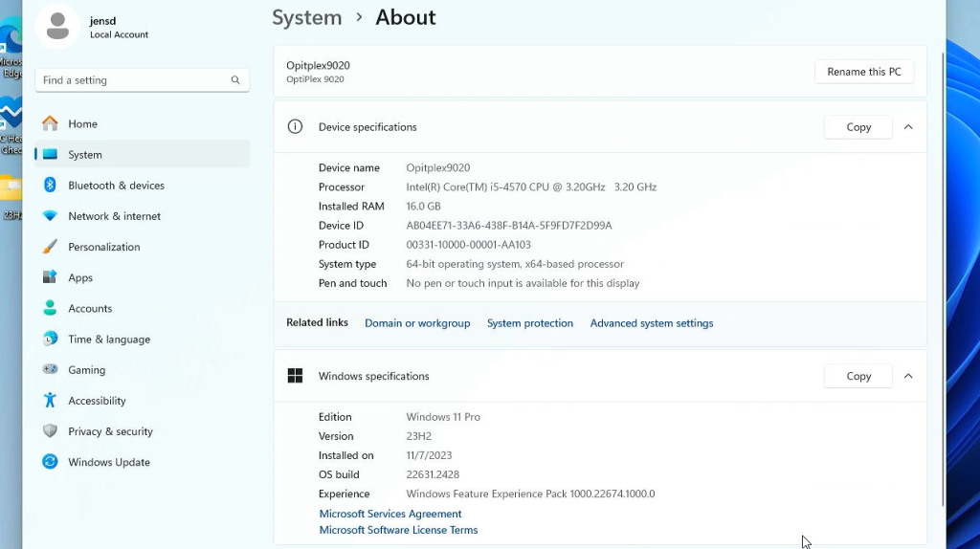Image resolution: width=980 pixels, height=549 pixels.
Task: Open Domain or workgroup link
Action: click(x=417, y=323)
